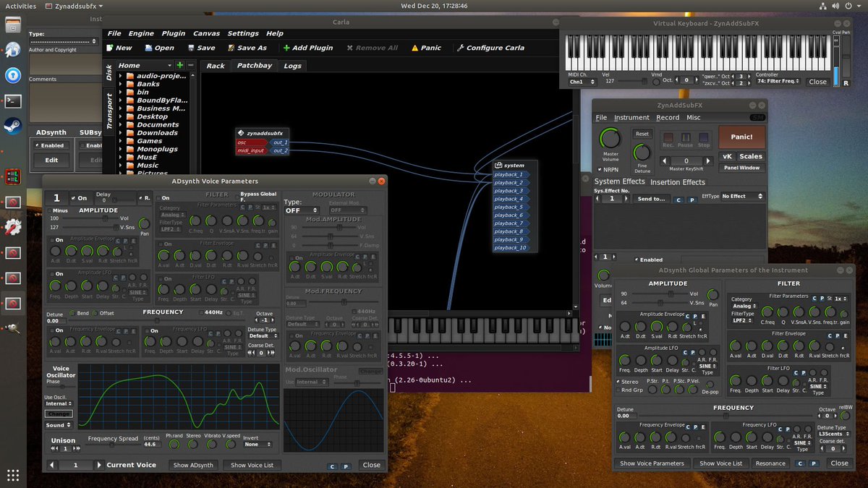Screen dimensions: 868x488
Task: Click the Carla Panic toolbar button
Action: (426, 48)
